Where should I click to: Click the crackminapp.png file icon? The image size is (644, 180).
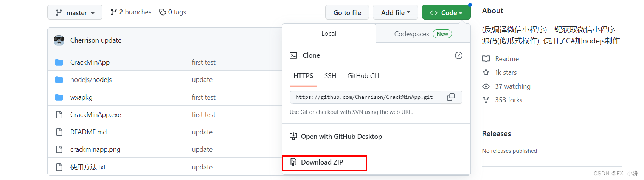point(59,149)
